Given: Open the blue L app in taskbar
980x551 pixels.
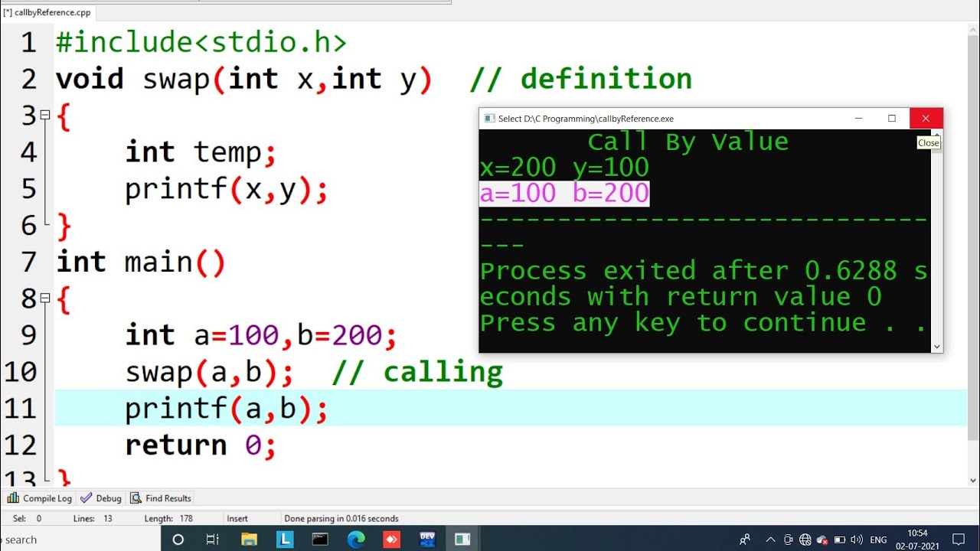Looking at the screenshot, I should click(x=285, y=540).
